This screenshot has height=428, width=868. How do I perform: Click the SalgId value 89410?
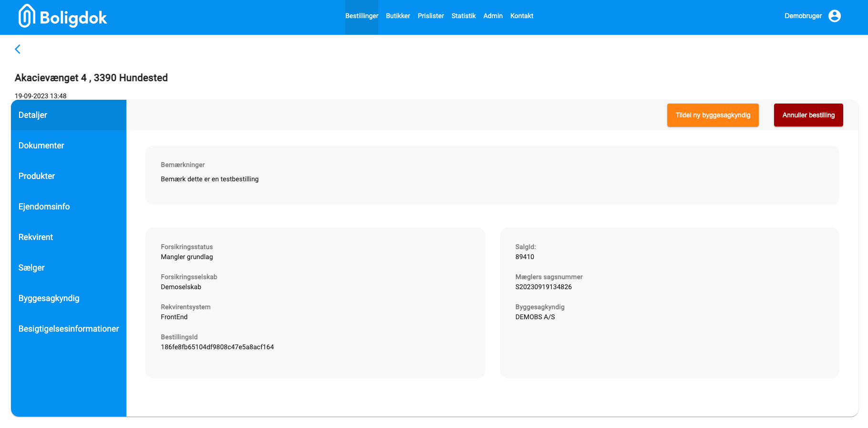525,257
